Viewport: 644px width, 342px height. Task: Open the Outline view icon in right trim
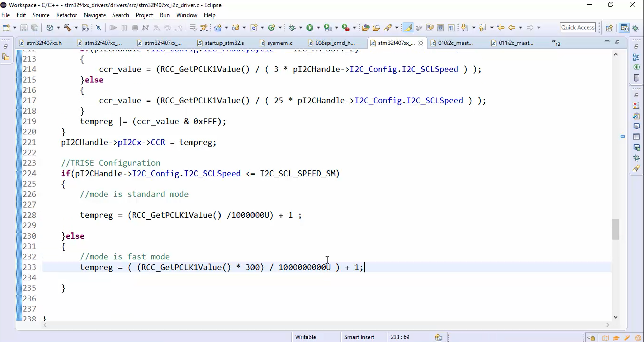[636, 57]
